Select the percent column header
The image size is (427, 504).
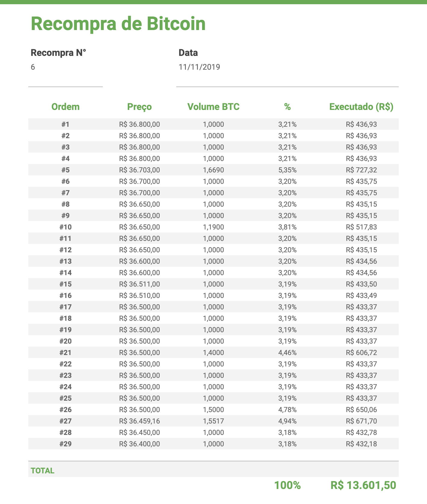click(287, 107)
